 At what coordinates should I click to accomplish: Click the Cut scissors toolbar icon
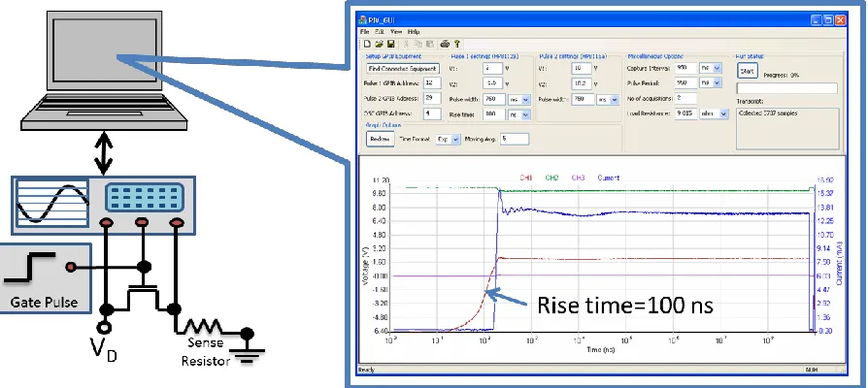[407, 44]
